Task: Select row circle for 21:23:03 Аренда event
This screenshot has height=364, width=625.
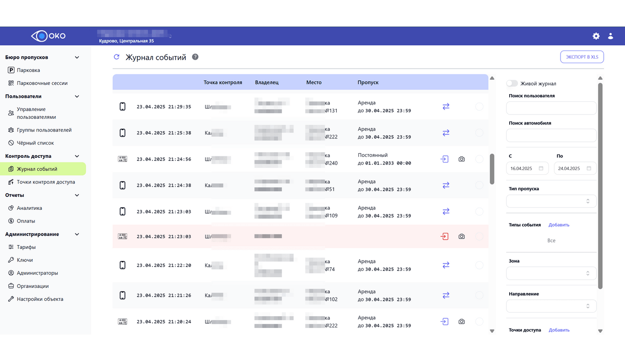Action: click(x=479, y=211)
